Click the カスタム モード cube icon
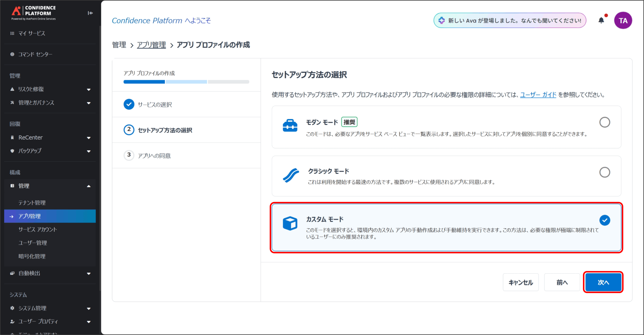This screenshot has width=644, height=335. click(x=290, y=223)
